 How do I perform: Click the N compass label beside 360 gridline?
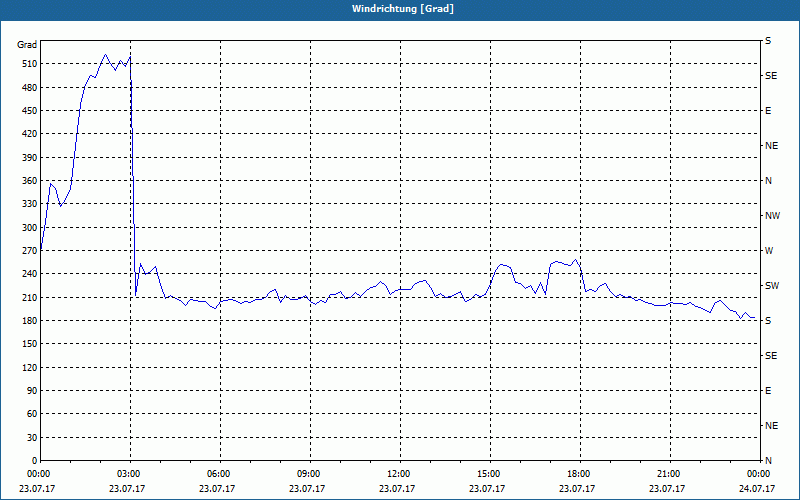click(768, 181)
